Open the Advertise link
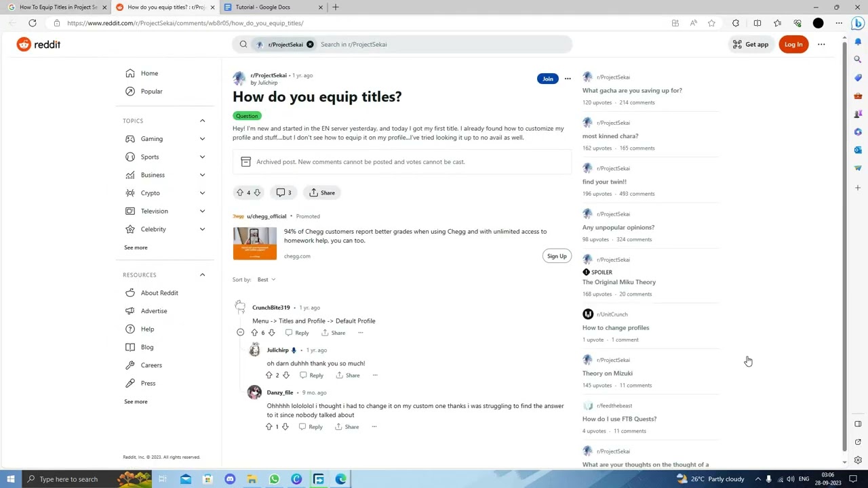The image size is (868, 488). click(154, 310)
